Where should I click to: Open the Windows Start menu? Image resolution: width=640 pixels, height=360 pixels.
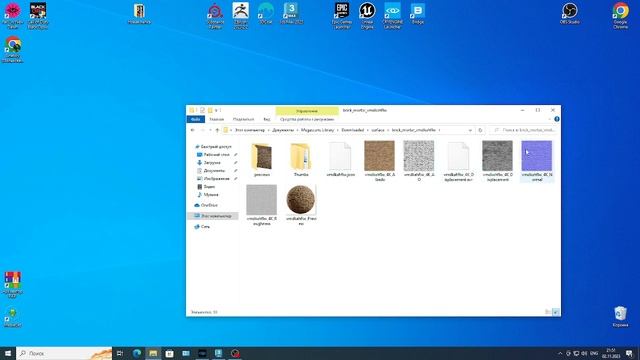click(8, 353)
